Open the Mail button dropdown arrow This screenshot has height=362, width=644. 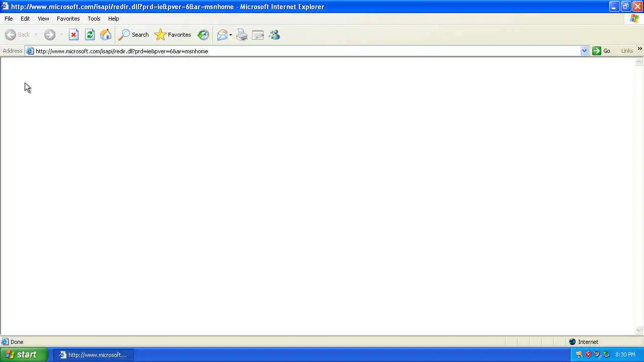tap(230, 35)
